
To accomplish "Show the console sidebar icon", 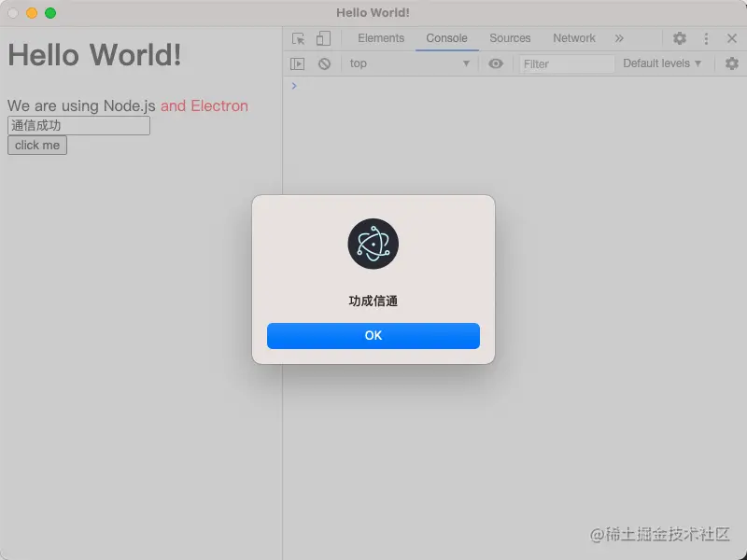I will point(297,63).
